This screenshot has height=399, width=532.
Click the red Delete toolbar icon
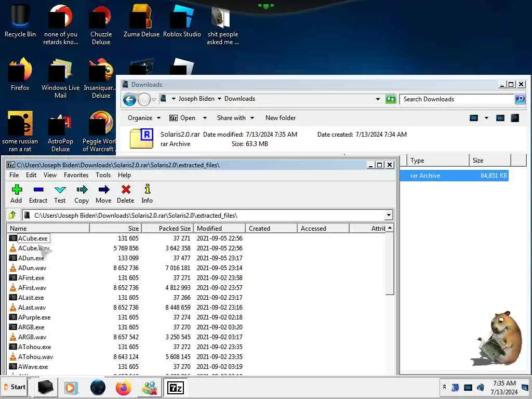(x=126, y=194)
